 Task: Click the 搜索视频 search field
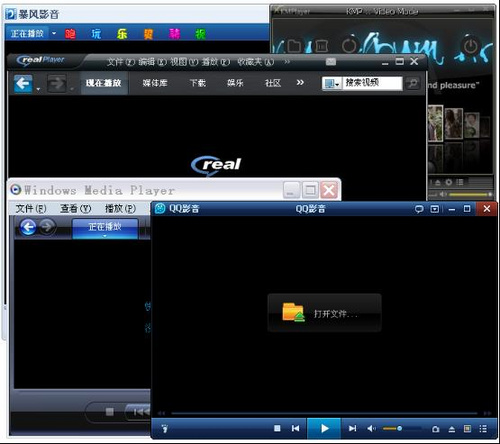372,83
